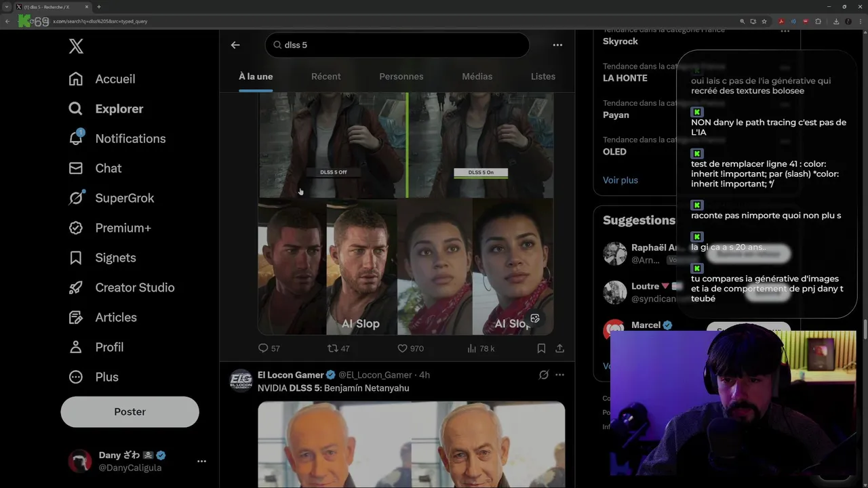Click the search field containing dlss 5
This screenshot has height=488, width=868.
[397, 45]
